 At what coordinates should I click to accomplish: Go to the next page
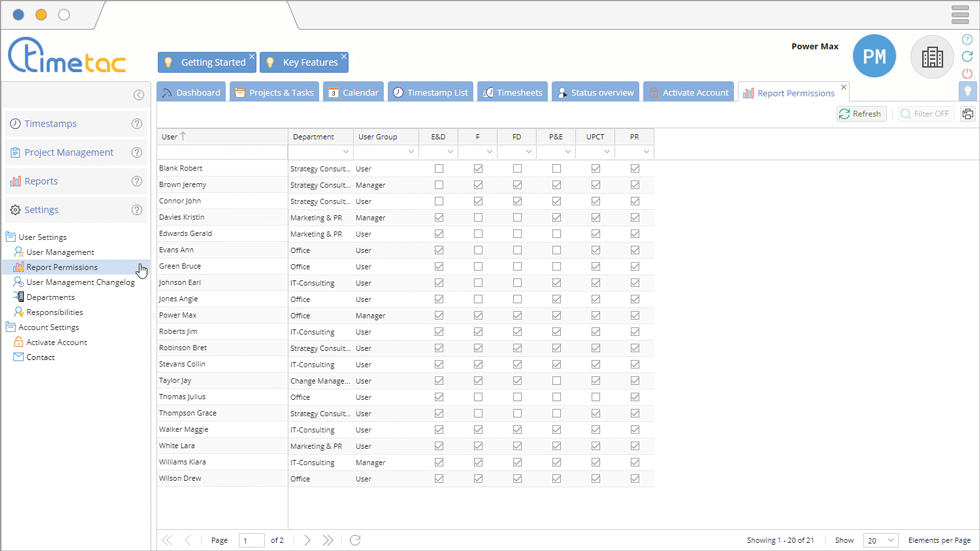(307, 540)
